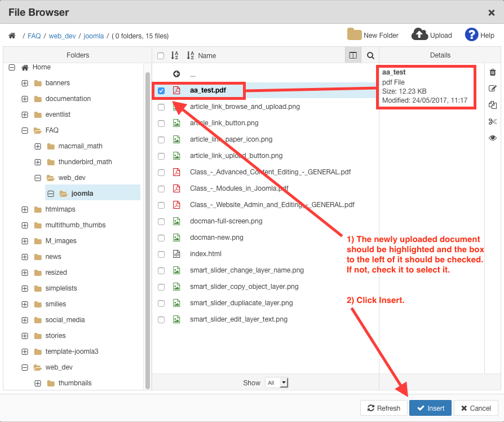Select the docman-new.png file name

tap(216, 238)
